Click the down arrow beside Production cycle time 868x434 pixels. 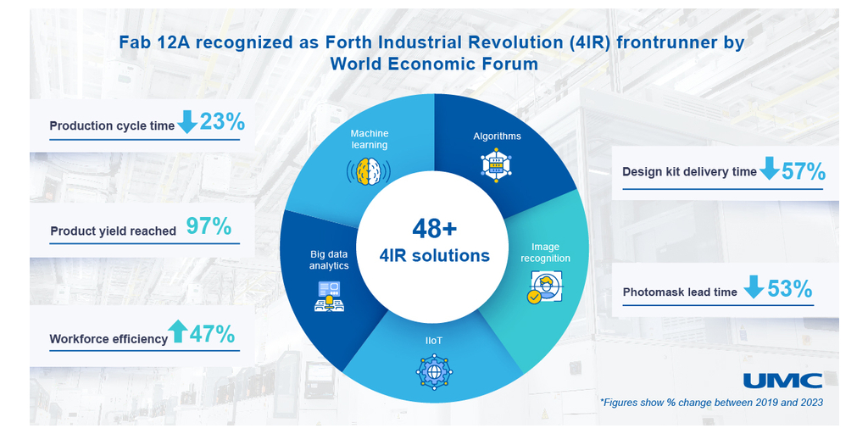click(187, 122)
